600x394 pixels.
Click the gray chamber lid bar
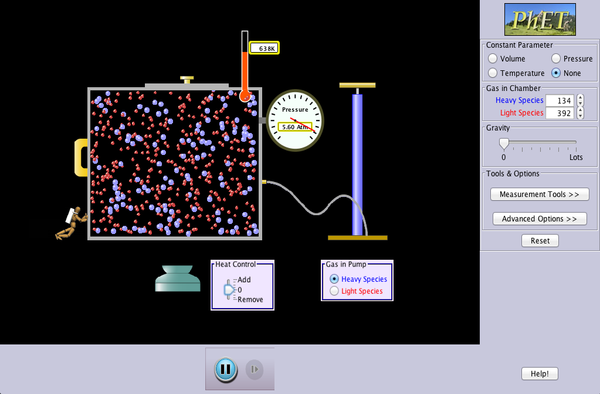187,86
